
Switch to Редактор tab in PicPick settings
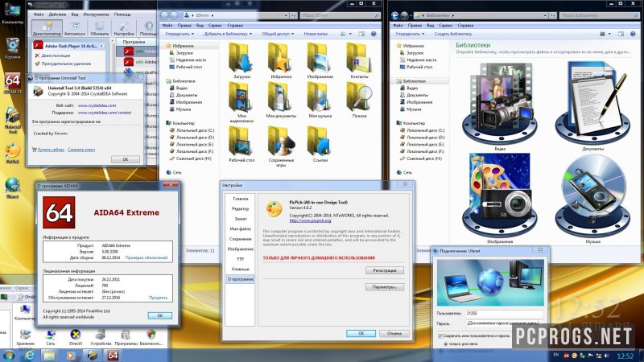pyautogui.click(x=240, y=208)
